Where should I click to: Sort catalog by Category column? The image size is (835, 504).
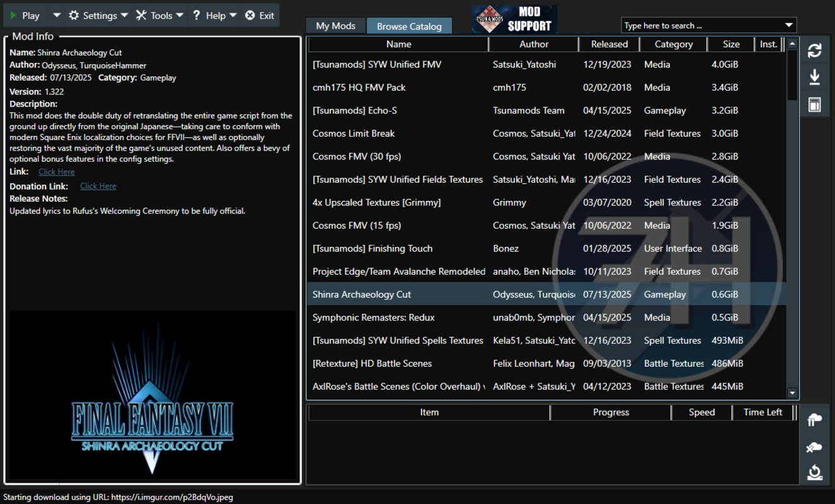tap(673, 44)
